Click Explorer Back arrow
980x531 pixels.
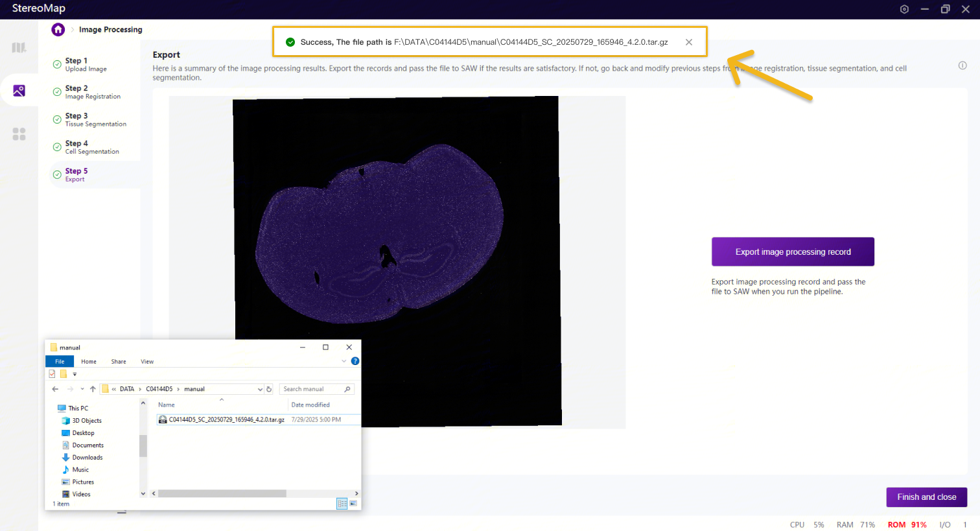(55, 389)
